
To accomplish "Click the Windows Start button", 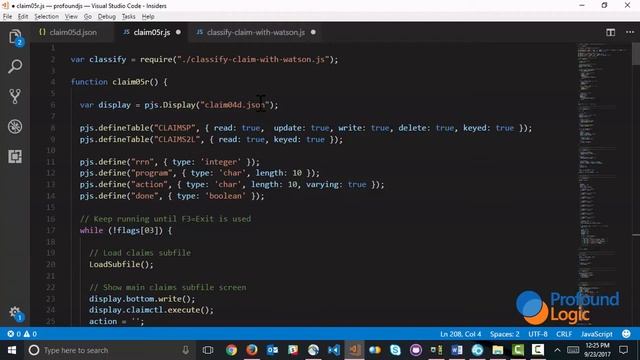I will (x=12, y=350).
